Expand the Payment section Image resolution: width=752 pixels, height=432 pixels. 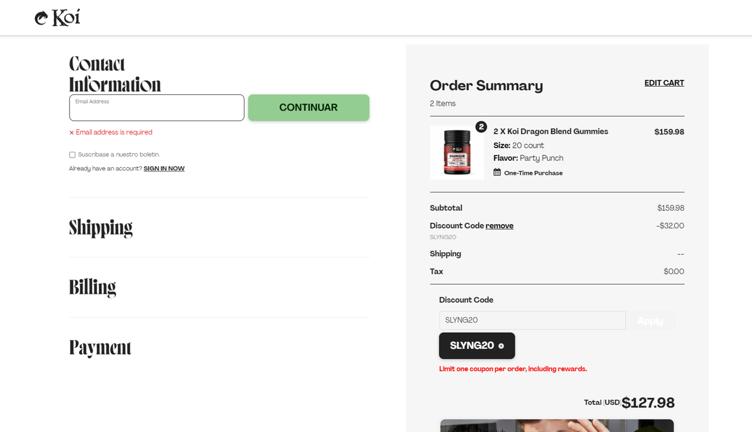click(100, 347)
